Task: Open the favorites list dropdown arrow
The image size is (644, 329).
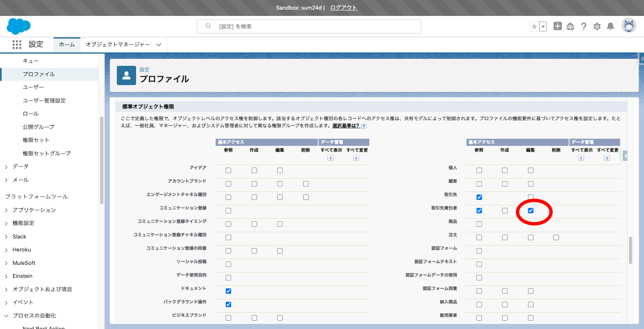Action: coord(543,26)
